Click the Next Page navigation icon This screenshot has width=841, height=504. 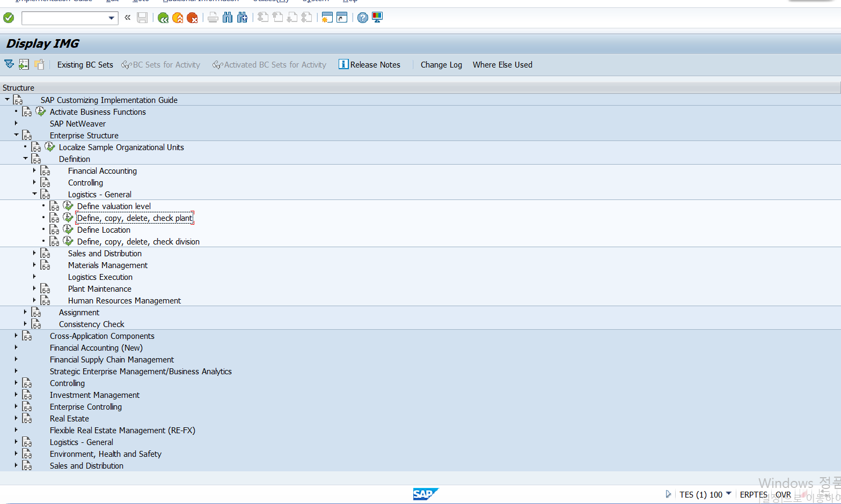pos(292,18)
